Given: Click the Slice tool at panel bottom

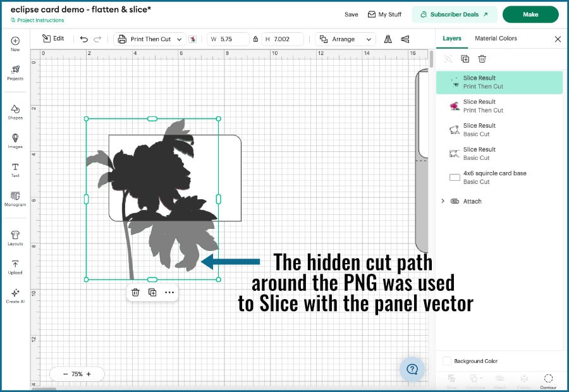Looking at the screenshot, I should tap(451, 381).
